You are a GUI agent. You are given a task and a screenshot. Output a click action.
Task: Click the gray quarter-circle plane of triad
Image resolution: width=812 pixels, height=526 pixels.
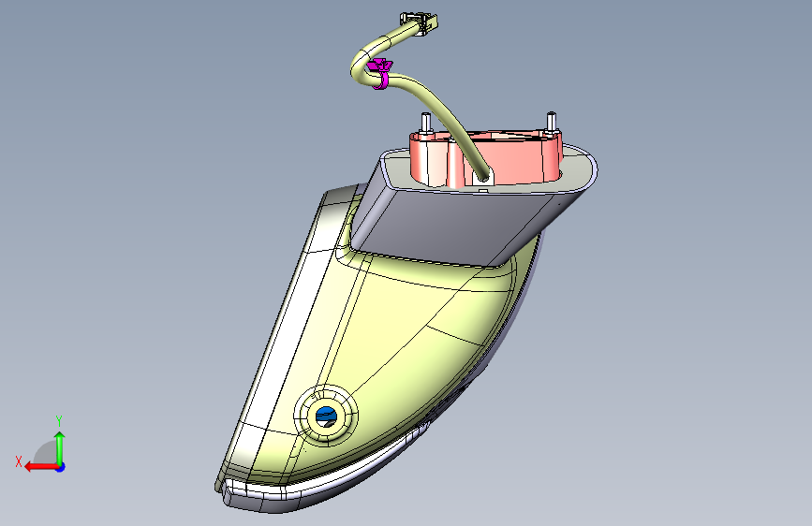coord(45,453)
